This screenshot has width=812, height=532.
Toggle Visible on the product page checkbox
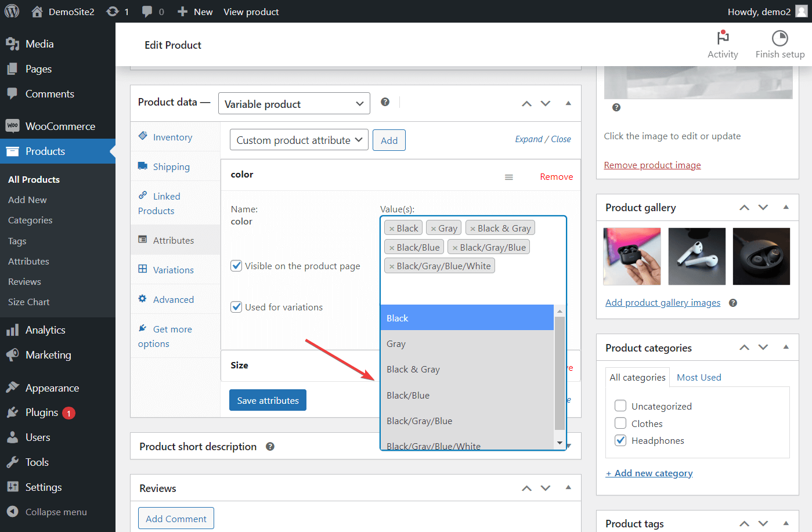tap(236, 266)
